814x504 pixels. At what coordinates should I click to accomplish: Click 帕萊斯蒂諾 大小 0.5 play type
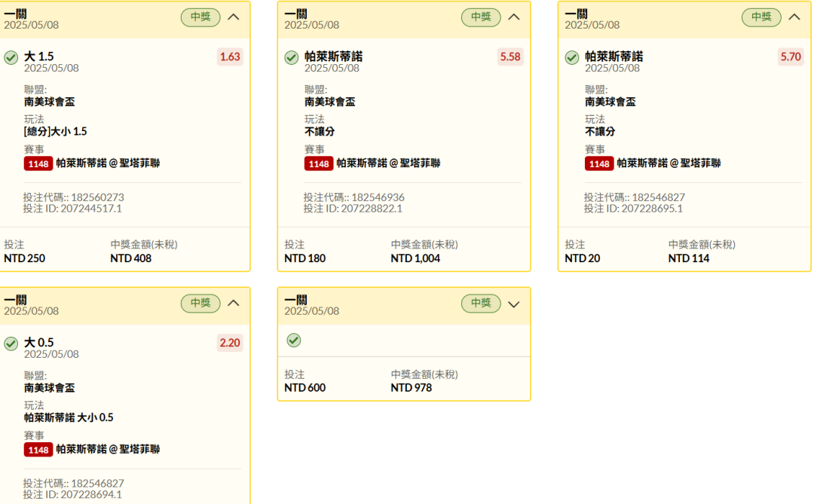pyautogui.click(x=69, y=417)
